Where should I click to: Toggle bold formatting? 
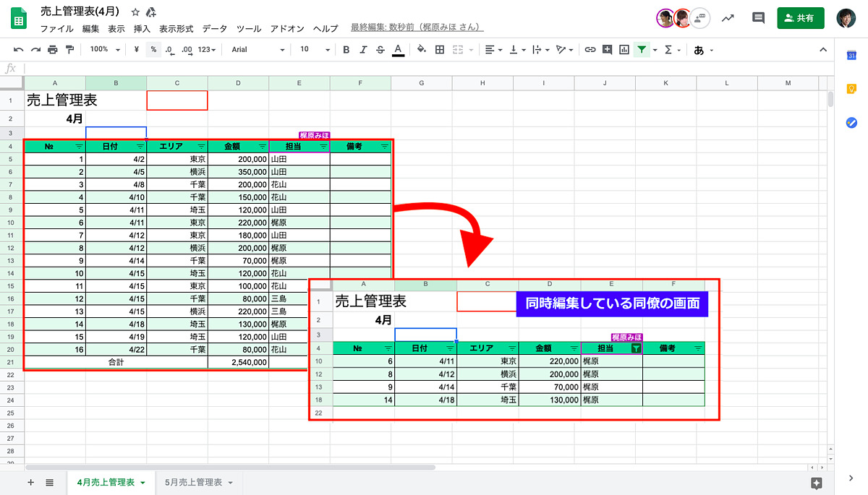[x=346, y=50]
